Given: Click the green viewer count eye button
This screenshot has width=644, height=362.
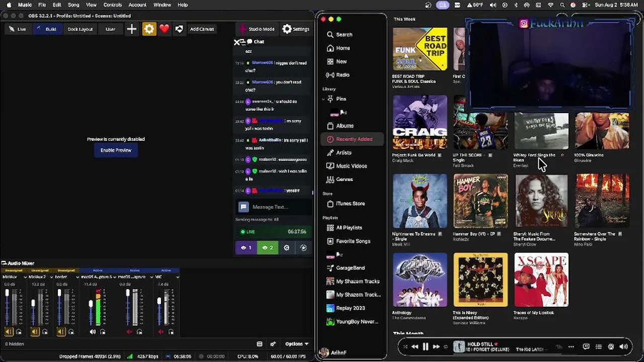Looking at the screenshot, I should click(x=268, y=247).
